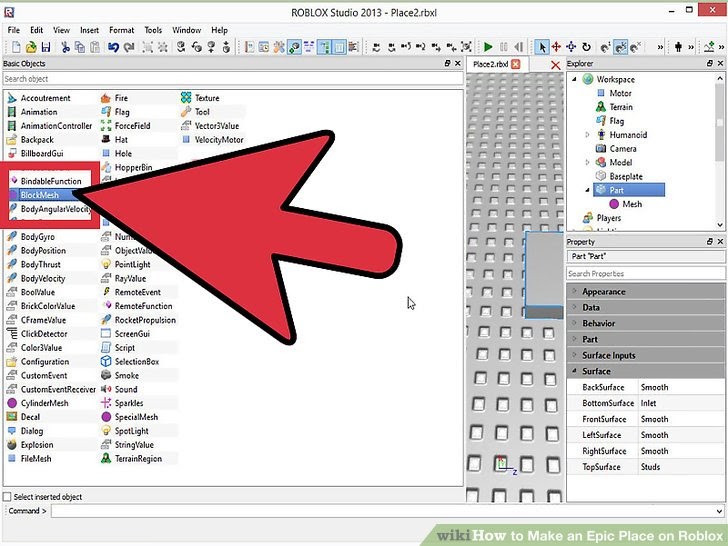Click the Search Properties input field

645,273
